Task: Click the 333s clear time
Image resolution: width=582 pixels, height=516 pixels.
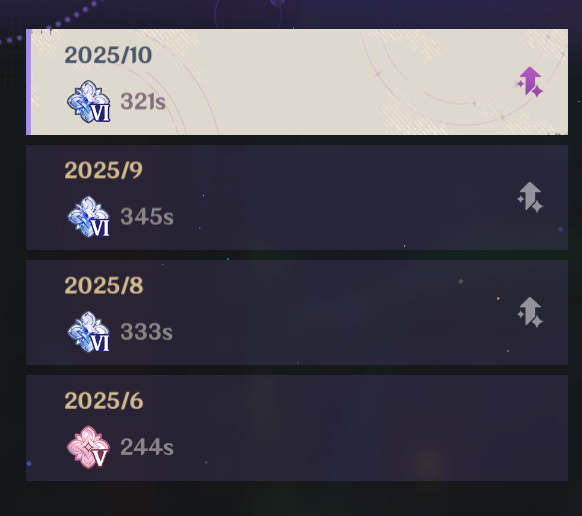Action: click(147, 332)
